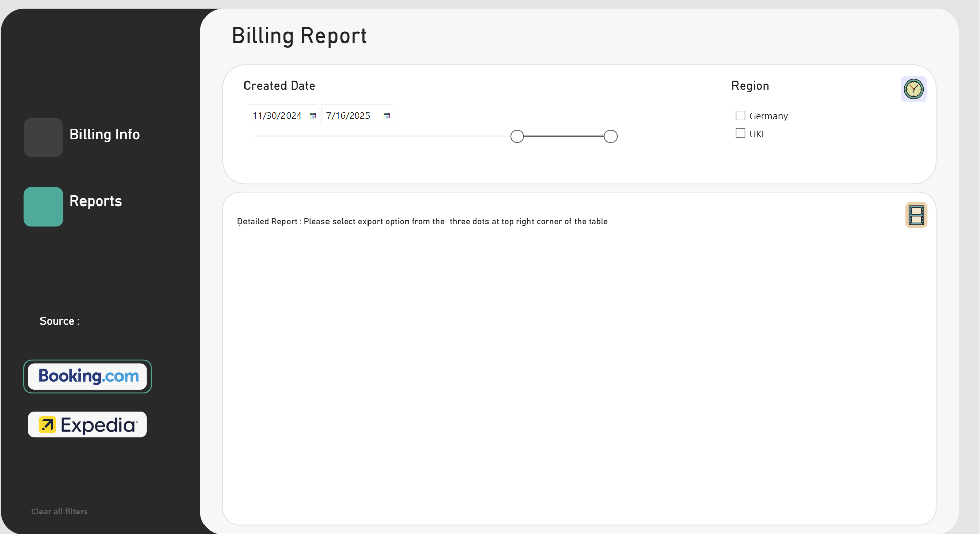Click the film strip icon on the report
The height and width of the screenshot is (534, 980).
pyautogui.click(x=916, y=215)
